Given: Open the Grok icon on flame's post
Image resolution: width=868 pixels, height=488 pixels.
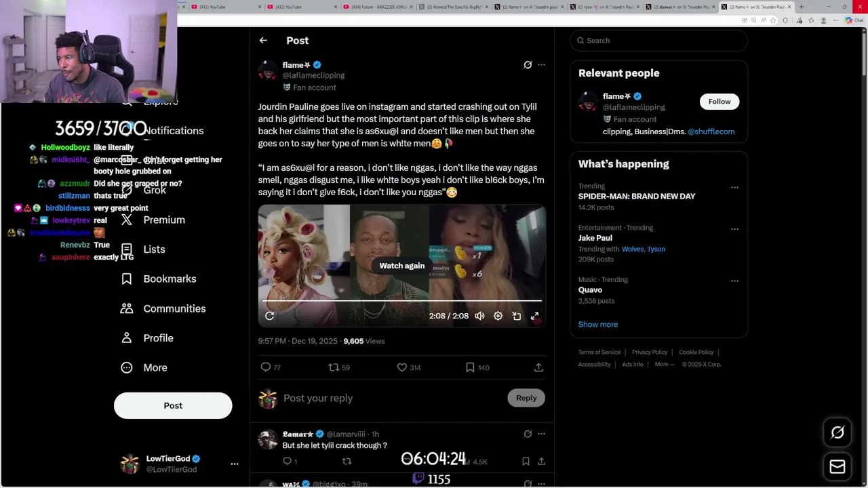Looking at the screenshot, I should [x=528, y=65].
